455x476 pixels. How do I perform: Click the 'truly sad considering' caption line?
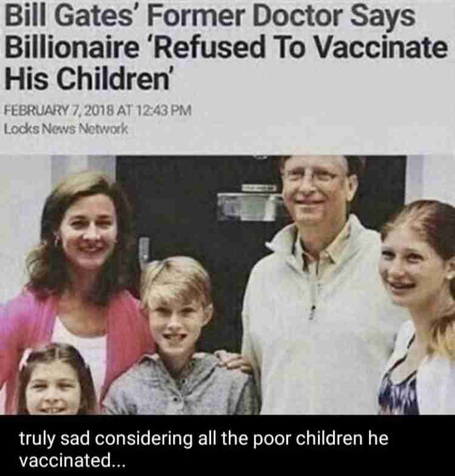(204, 439)
